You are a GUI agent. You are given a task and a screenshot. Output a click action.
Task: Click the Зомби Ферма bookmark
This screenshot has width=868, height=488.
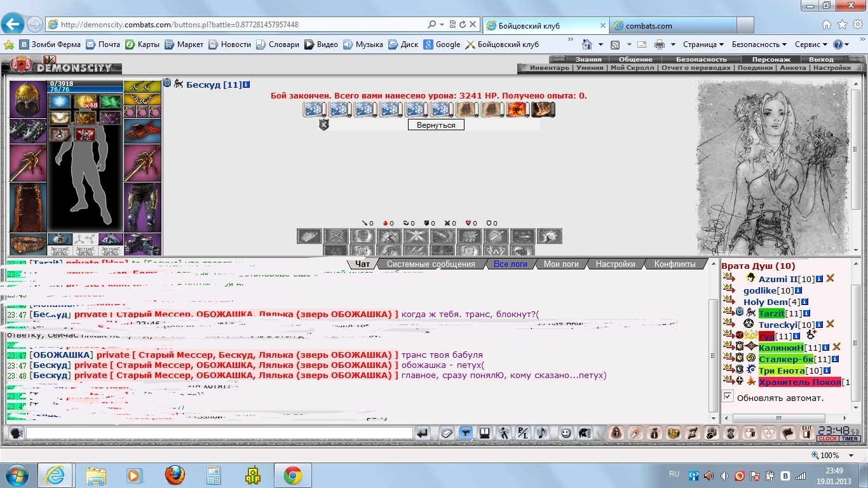[50, 44]
